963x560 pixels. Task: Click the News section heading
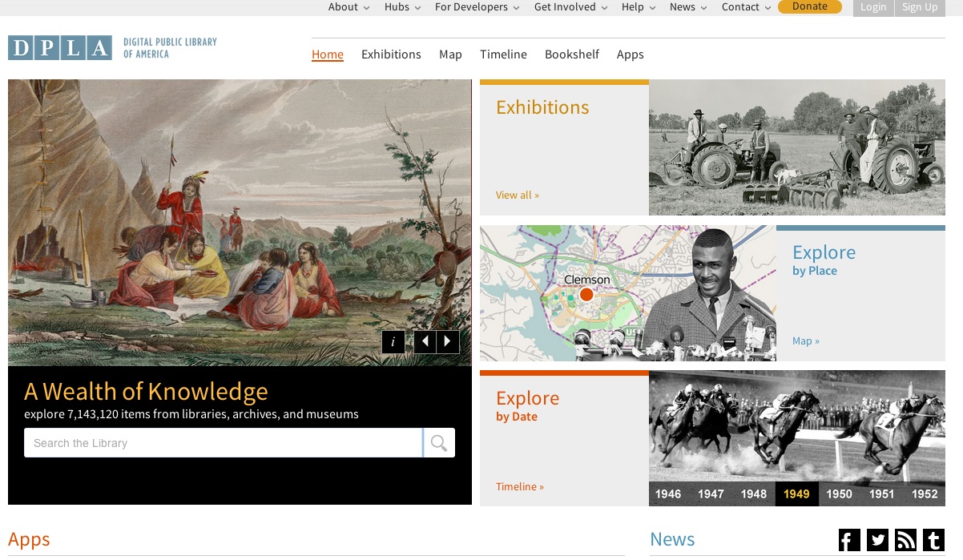point(672,539)
